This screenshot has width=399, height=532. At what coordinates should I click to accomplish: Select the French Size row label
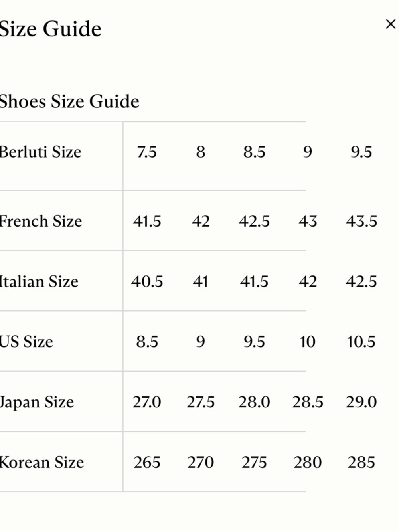pyautogui.click(x=41, y=221)
